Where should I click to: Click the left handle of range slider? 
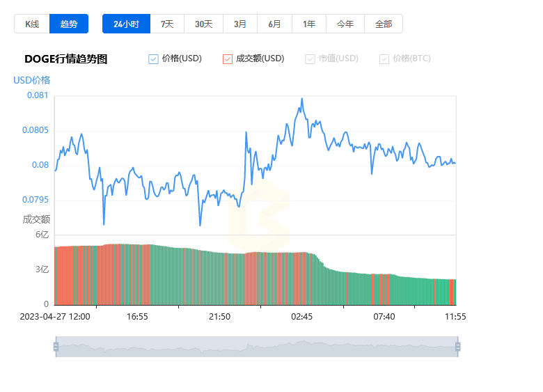56,347
